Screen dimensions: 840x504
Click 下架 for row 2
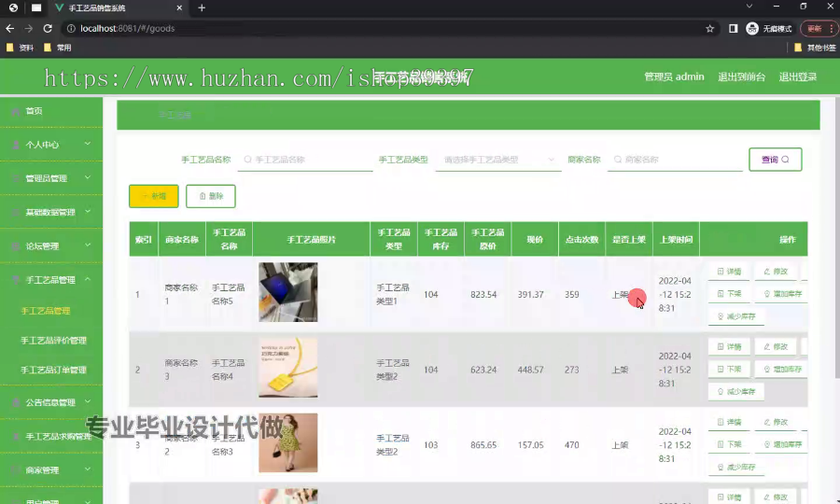tap(729, 369)
